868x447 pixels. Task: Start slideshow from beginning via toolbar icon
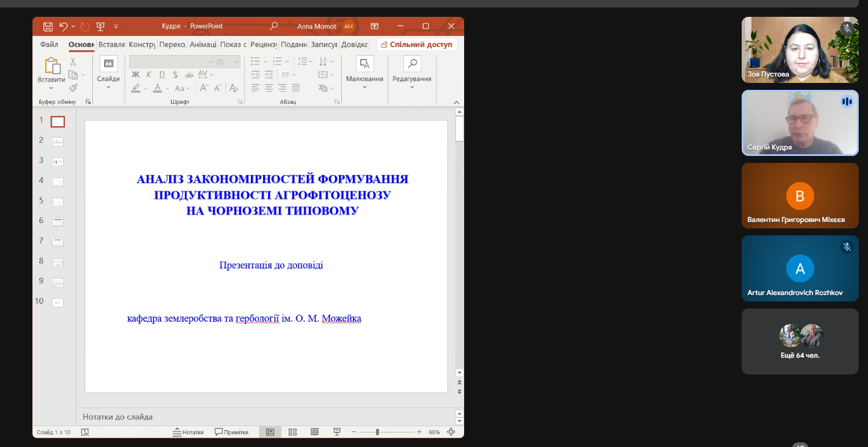[100, 26]
